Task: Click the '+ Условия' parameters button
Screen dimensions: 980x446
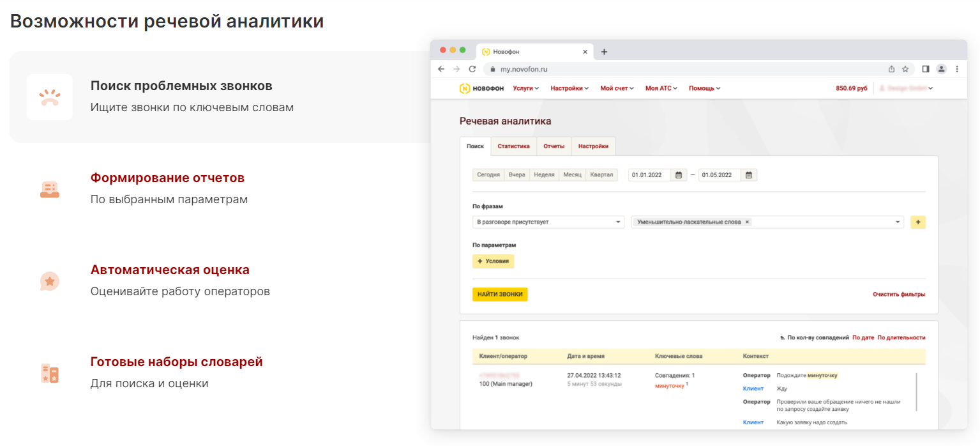Action: click(493, 261)
